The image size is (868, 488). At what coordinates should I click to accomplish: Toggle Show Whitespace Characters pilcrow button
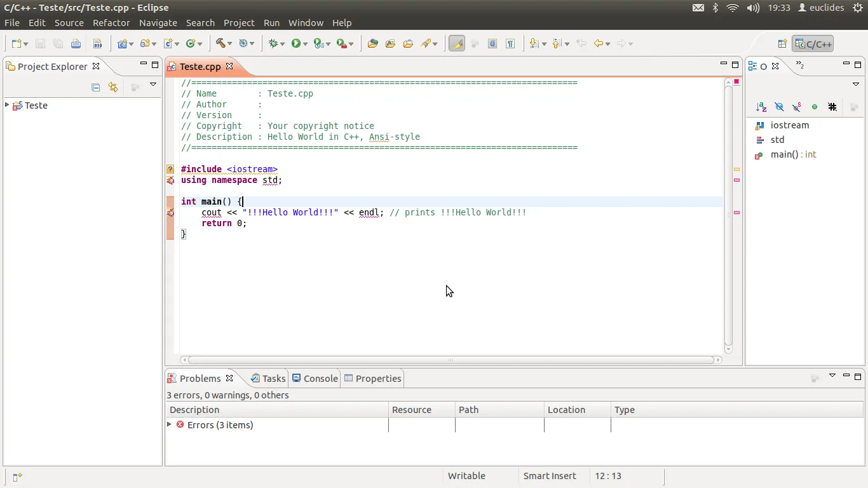pos(510,43)
